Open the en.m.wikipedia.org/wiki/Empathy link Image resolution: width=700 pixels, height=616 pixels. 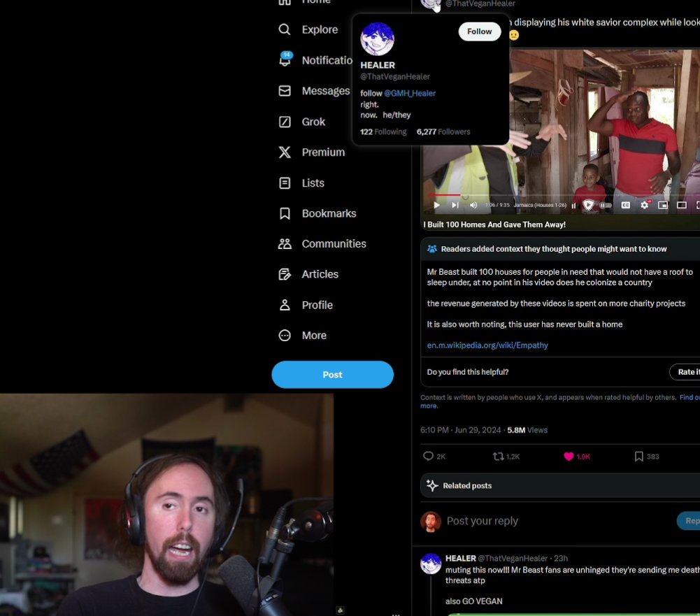[x=487, y=345]
